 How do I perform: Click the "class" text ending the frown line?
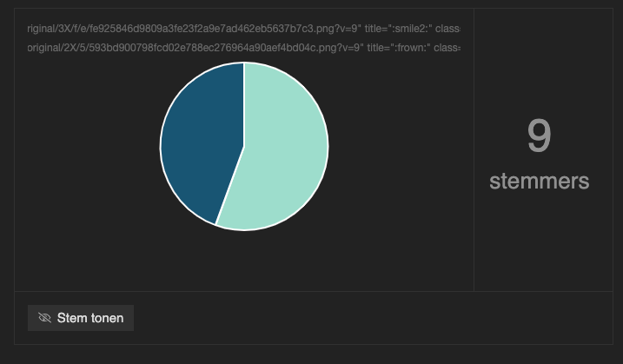click(447, 48)
